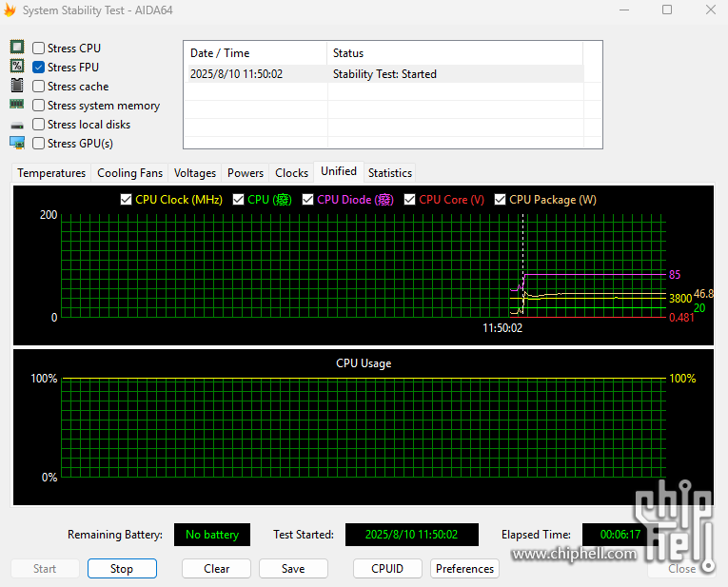Click the Elapsed Time 00:06:17 field
Viewport: 728px width, 587px height.
(x=620, y=535)
